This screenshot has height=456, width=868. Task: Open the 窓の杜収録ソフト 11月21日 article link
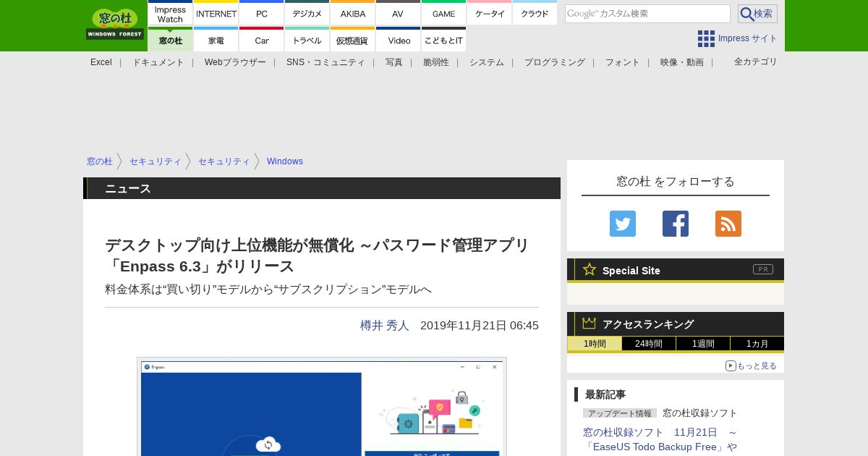point(660,439)
